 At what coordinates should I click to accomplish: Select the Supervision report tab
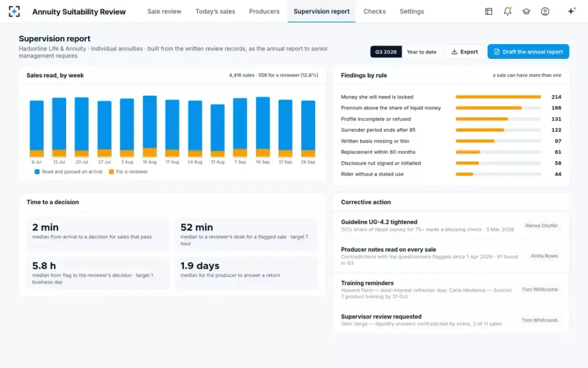[x=321, y=11]
